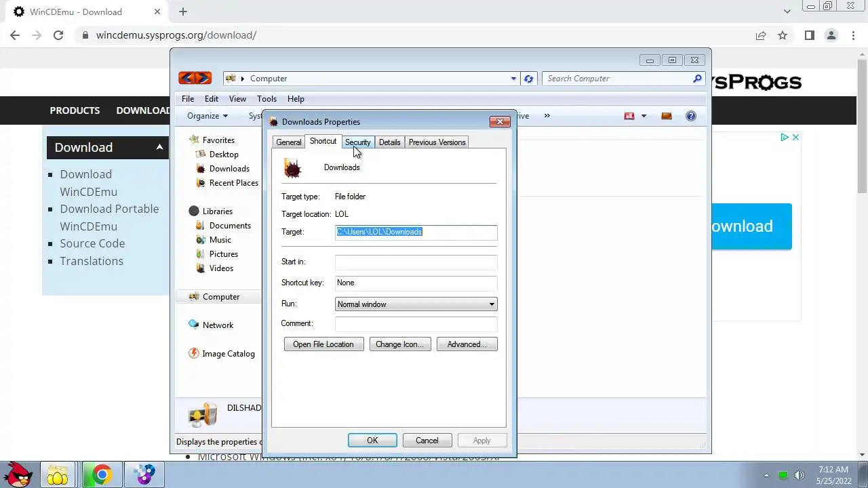Open the Explorer address bar history dropdown
The image size is (868, 488).
point(513,79)
